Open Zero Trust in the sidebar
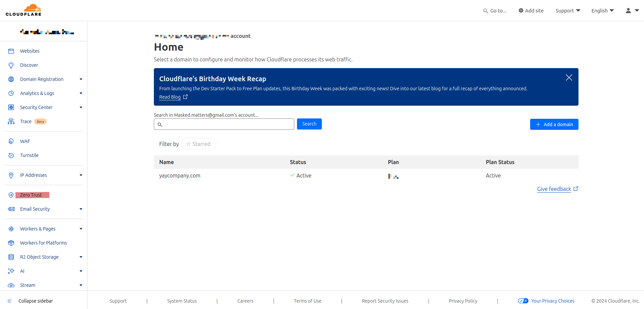The height and width of the screenshot is (309, 644). coord(31,195)
